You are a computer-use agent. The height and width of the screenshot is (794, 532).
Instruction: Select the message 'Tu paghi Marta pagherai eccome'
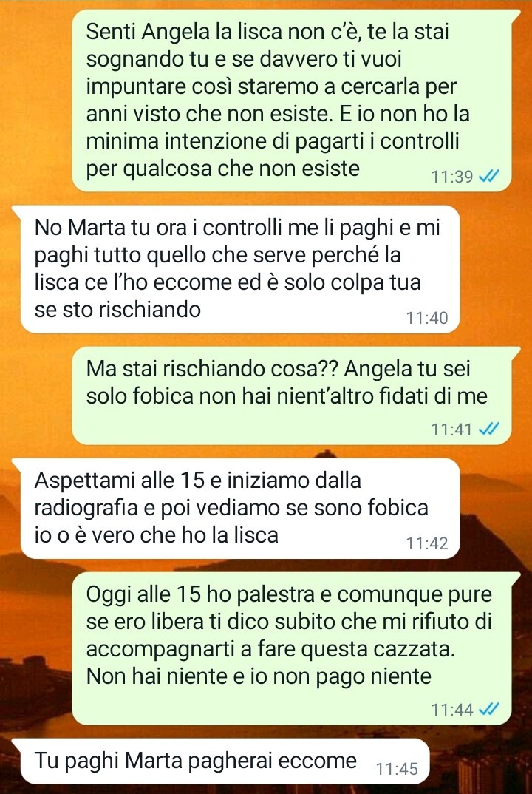click(221, 761)
